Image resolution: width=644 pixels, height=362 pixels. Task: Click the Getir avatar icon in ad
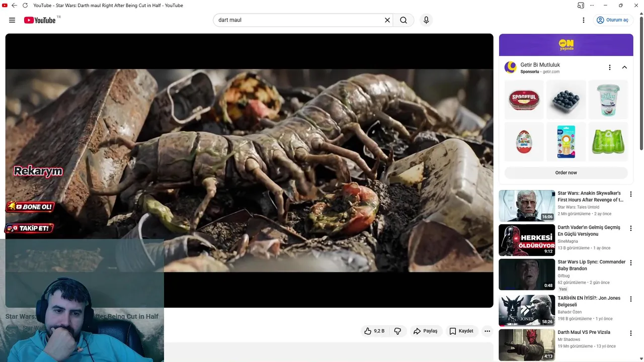(x=511, y=67)
